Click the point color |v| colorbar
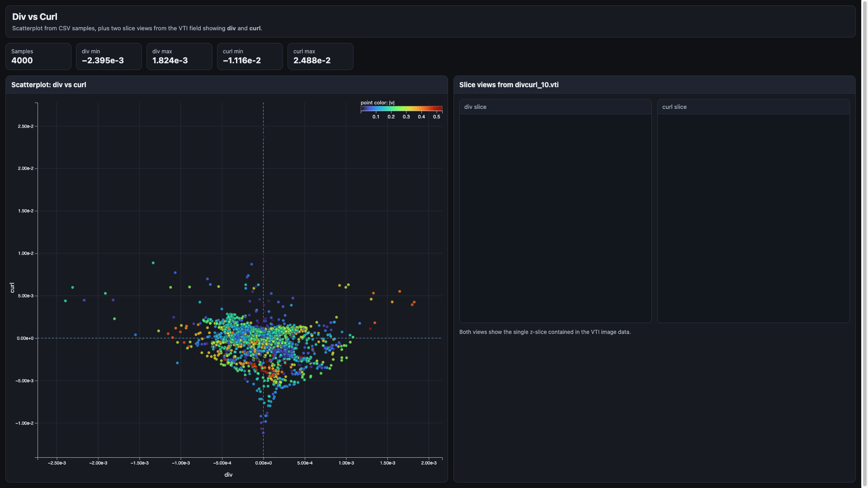 click(x=401, y=108)
